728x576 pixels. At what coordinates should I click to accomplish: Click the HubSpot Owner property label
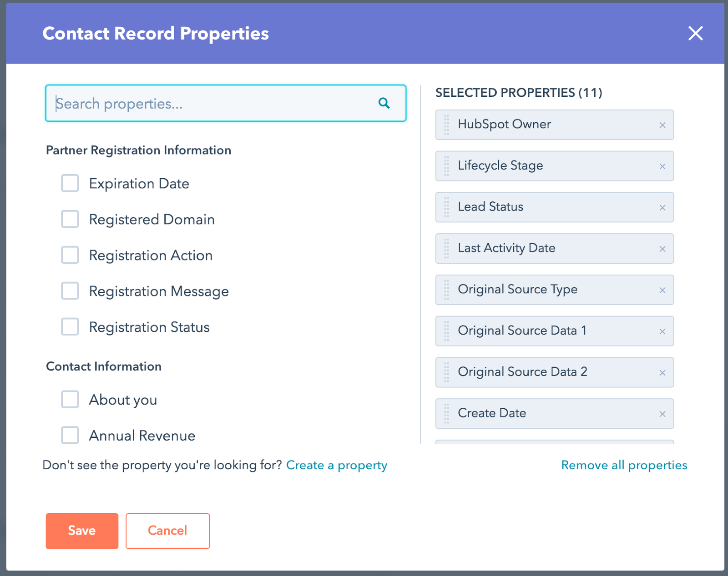pyautogui.click(x=504, y=124)
